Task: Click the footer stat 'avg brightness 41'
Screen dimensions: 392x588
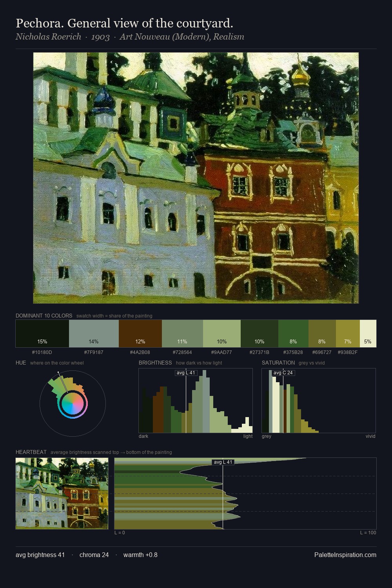Action: pyautogui.click(x=40, y=555)
